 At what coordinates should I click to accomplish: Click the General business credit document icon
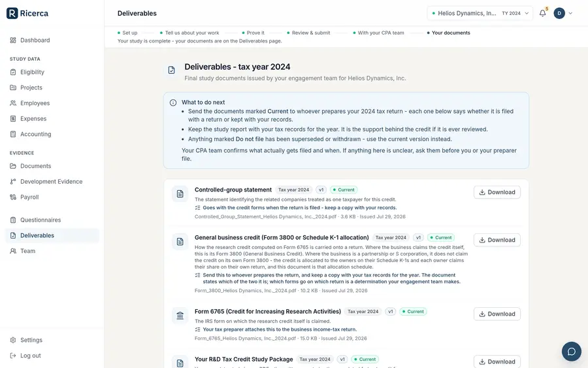pos(180,242)
